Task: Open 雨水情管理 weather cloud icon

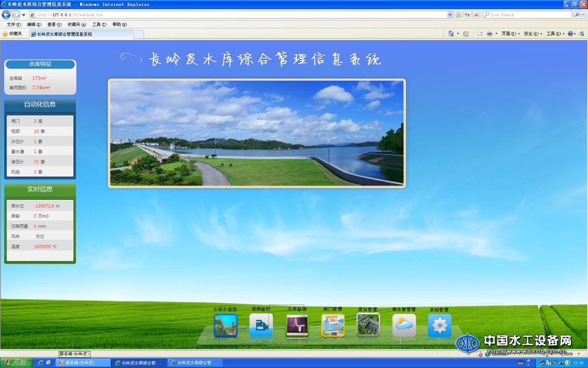Action: point(404,325)
